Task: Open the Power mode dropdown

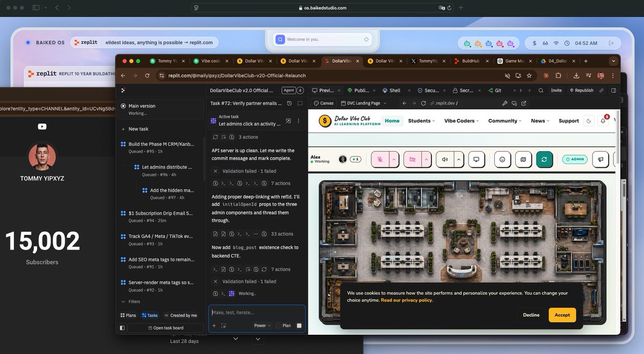Action: click(x=262, y=326)
